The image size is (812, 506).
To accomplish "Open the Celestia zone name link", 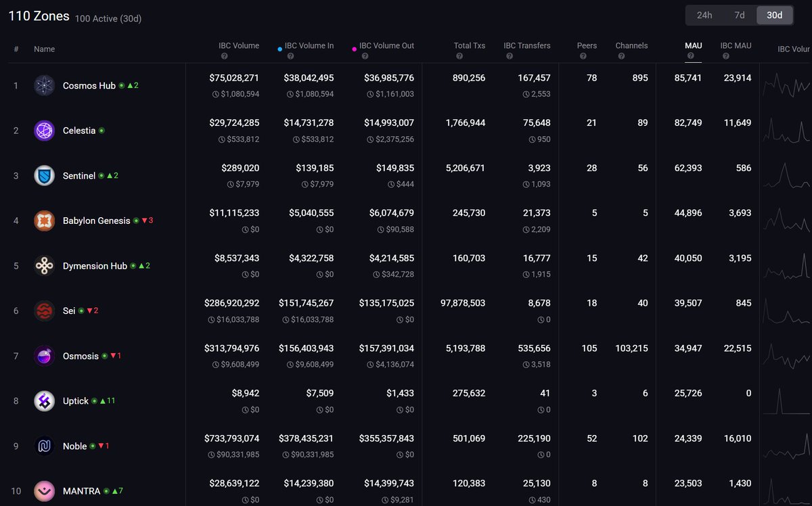I will [79, 131].
